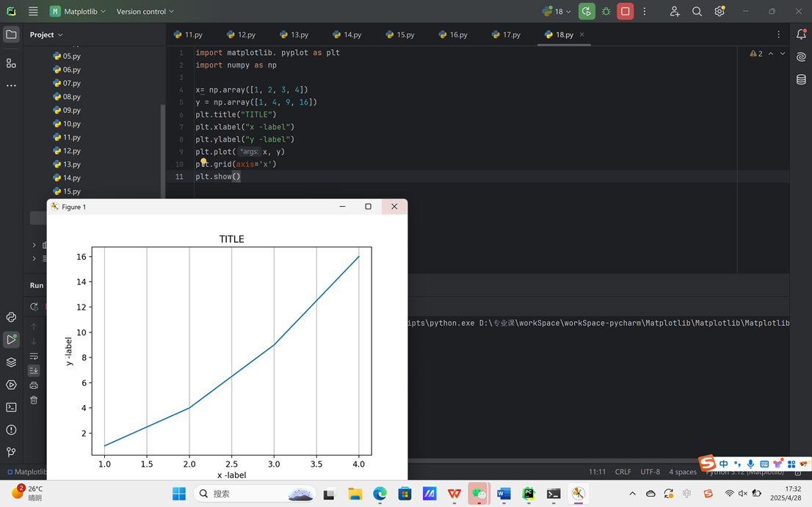
Task: Toggle soft-wrap in the Run console
Action: 34,356
